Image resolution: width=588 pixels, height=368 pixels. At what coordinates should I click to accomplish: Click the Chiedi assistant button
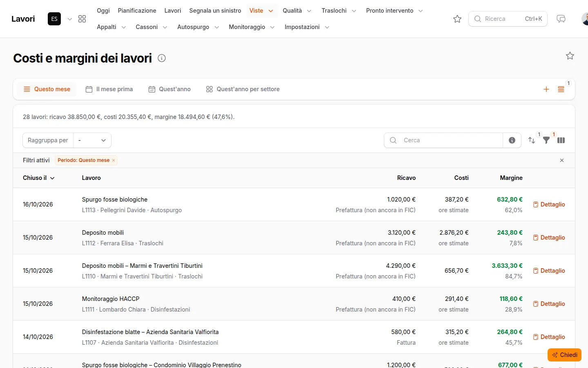click(564, 355)
